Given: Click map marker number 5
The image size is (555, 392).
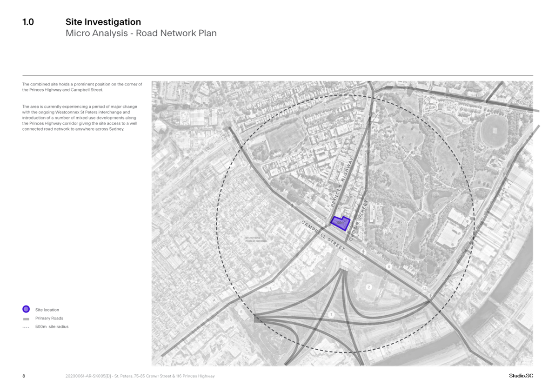Looking at the screenshot, I should (x=241, y=312).
